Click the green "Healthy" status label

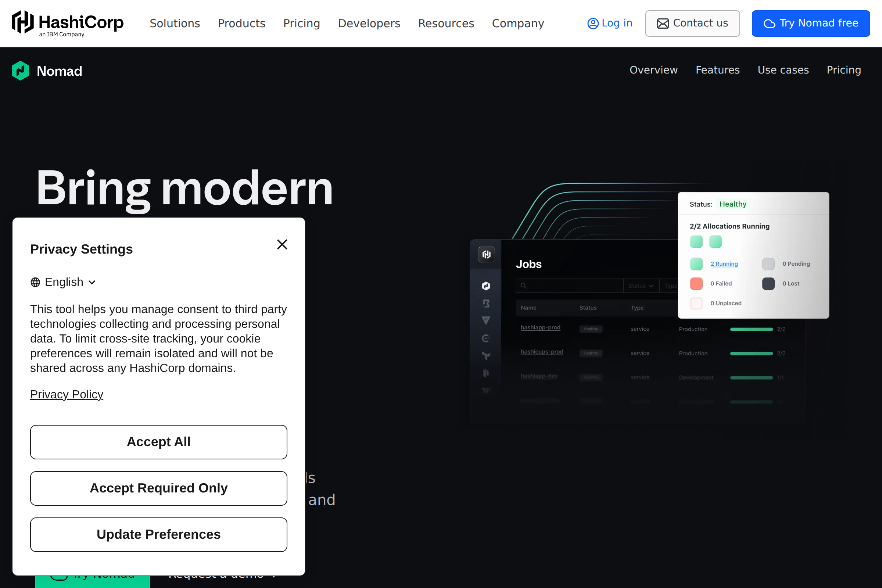(x=733, y=204)
